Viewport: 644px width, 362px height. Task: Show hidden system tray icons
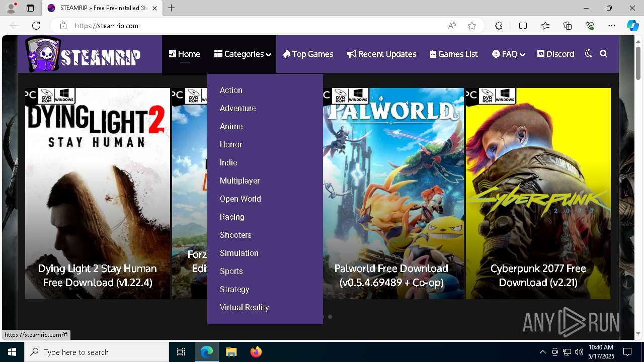[542, 352]
